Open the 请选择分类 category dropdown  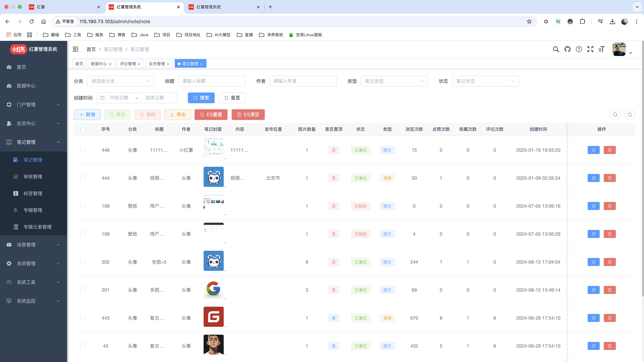click(x=121, y=81)
